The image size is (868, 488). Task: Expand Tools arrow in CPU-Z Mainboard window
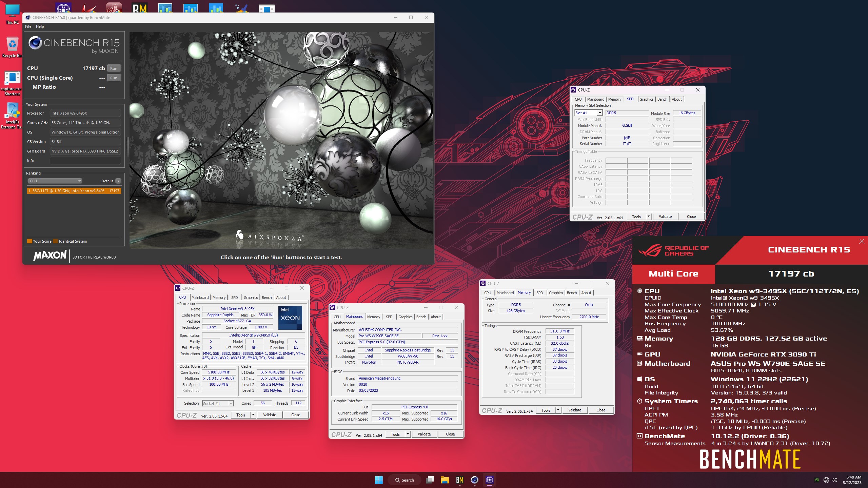(x=408, y=434)
